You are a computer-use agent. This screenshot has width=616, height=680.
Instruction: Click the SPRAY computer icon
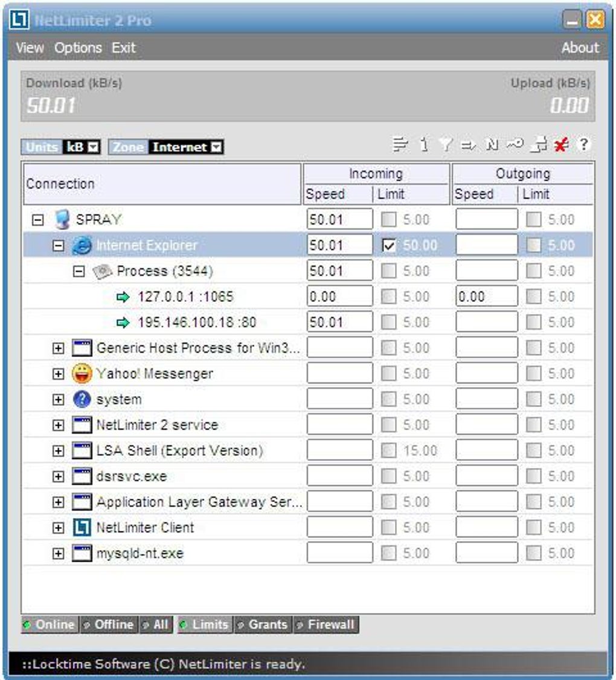[62, 219]
